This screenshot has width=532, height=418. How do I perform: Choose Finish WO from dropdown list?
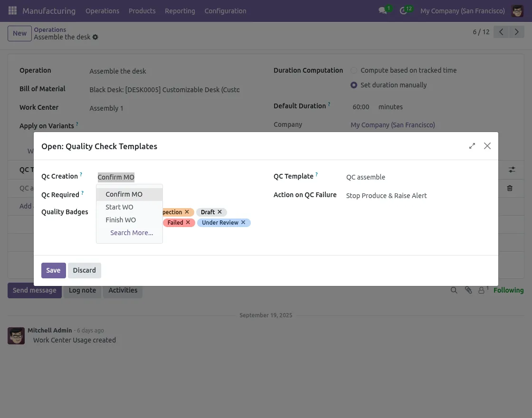[x=129, y=220]
